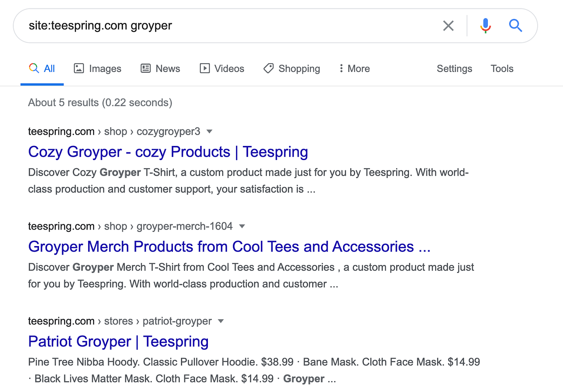Click the Images tab icon
The image size is (563, 392).
click(79, 68)
